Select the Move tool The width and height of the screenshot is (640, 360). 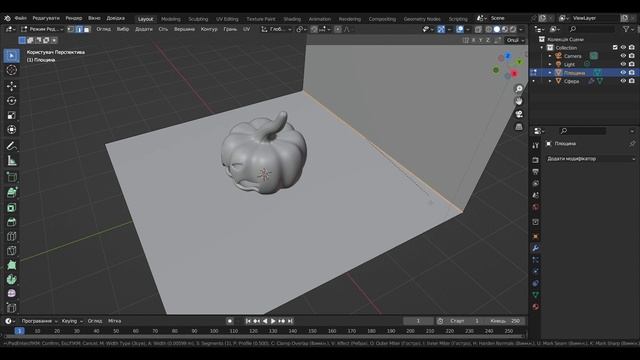point(11,86)
